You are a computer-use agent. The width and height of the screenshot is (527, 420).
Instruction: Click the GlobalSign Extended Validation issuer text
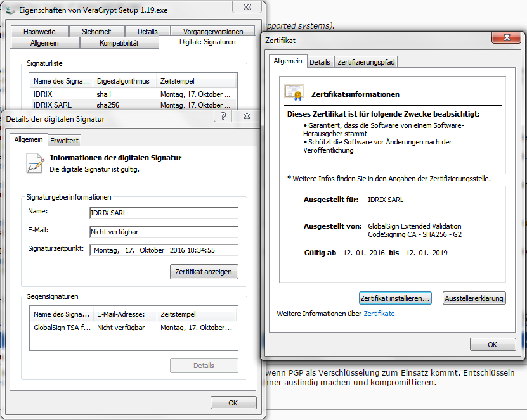click(415, 231)
